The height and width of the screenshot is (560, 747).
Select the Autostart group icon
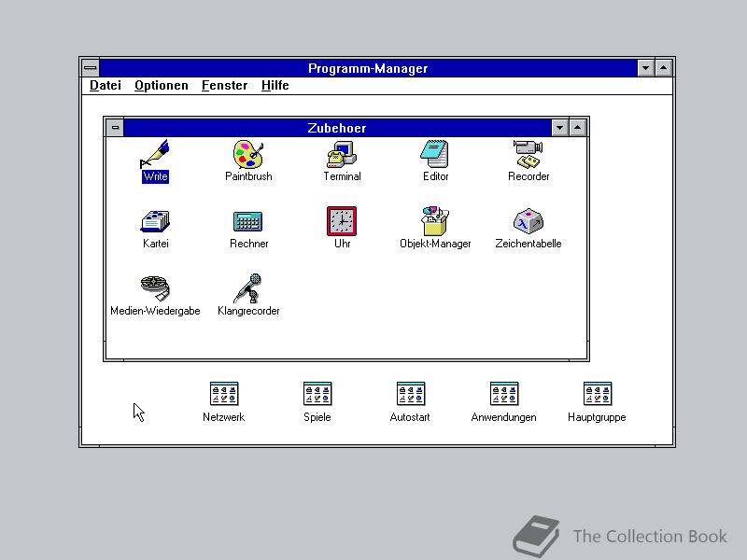(x=411, y=394)
